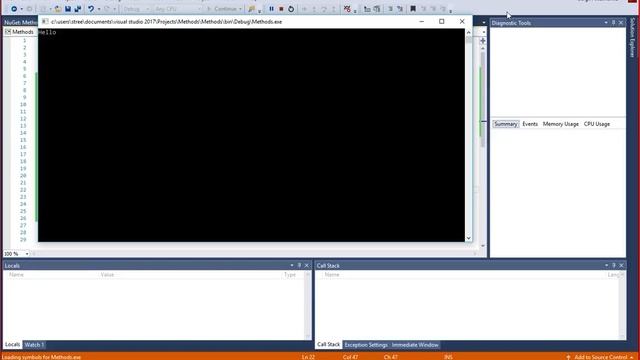
Task: Click the Methods navigation combo in editor
Action: pos(20,32)
